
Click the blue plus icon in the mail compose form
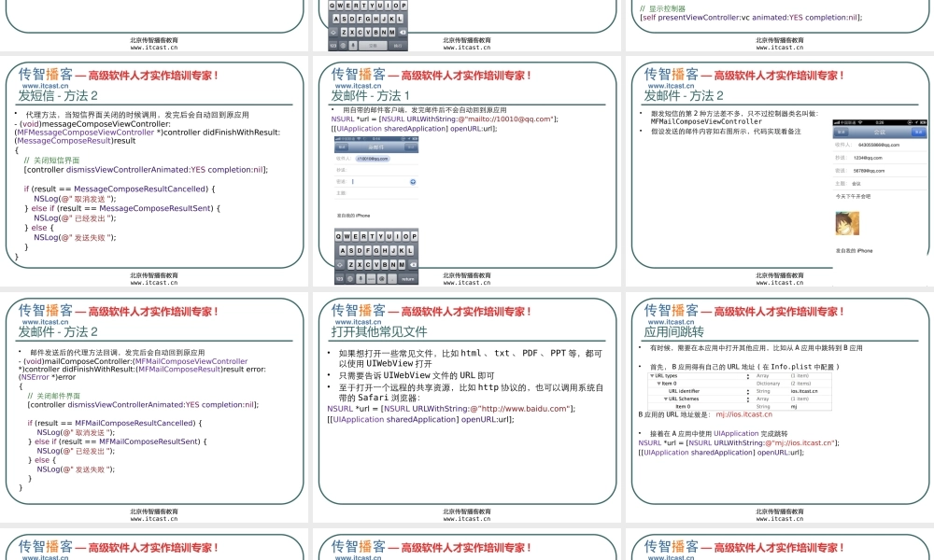[413, 181]
